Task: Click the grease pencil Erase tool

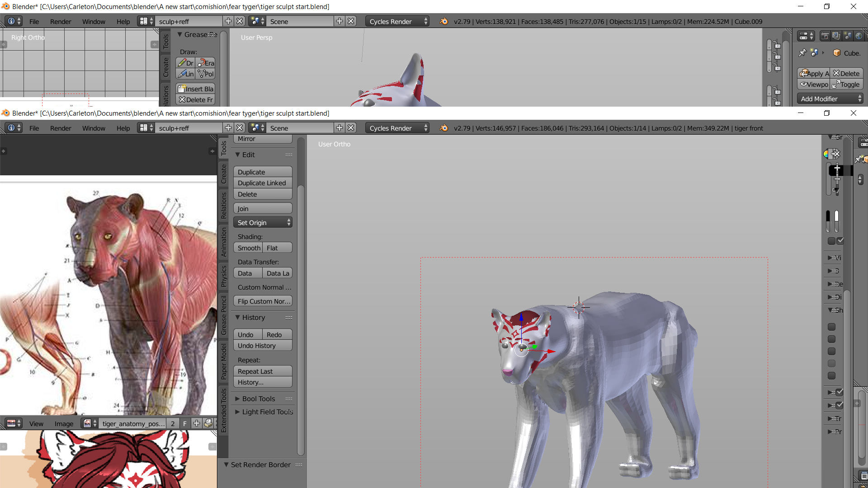Action: point(206,63)
